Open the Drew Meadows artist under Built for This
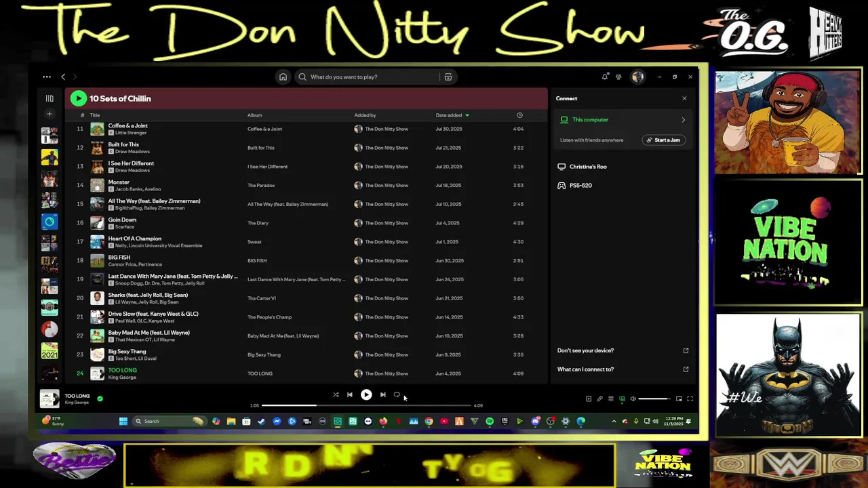The image size is (868, 488). (x=132, y=152)
